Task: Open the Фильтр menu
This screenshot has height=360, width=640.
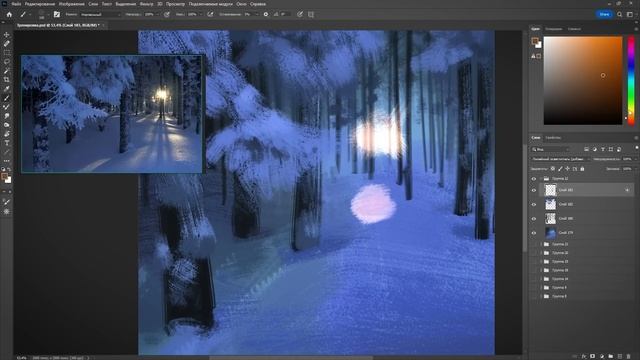Action: [146, 4]
